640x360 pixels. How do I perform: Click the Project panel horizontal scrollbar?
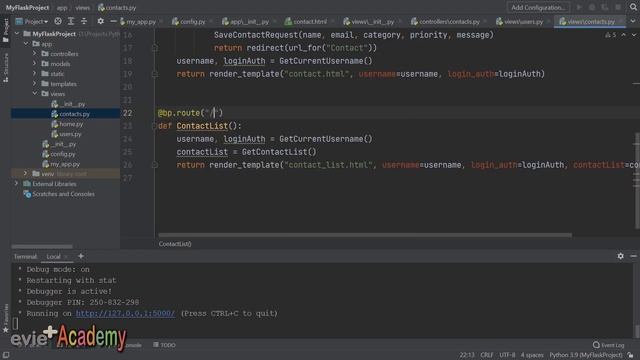[x=42, y=247]
